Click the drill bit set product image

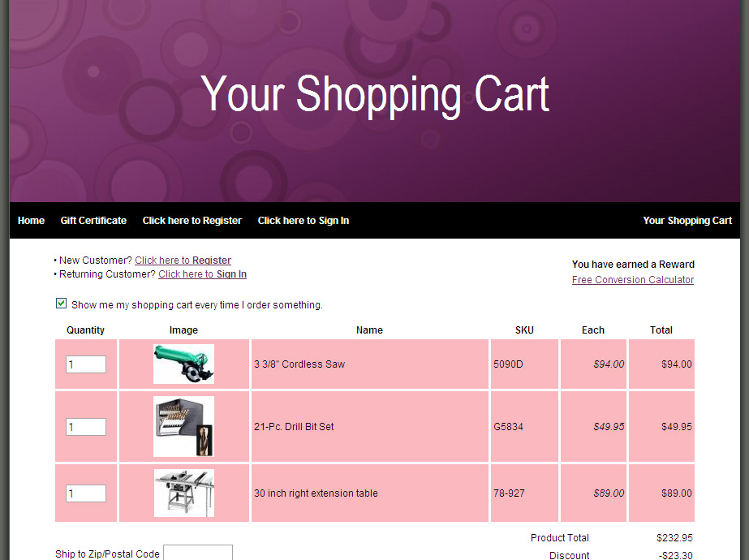click(x=183, y=427)
